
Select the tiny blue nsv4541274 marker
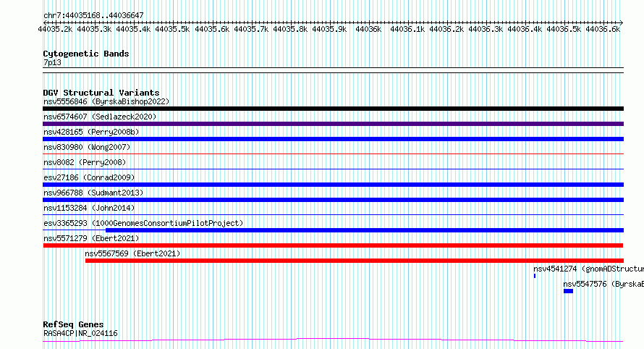point(535,276)
